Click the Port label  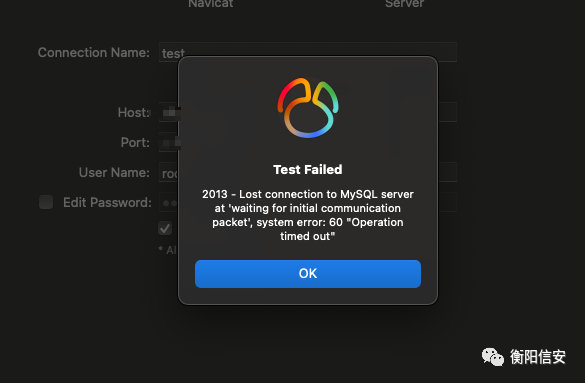coord(135,142)
